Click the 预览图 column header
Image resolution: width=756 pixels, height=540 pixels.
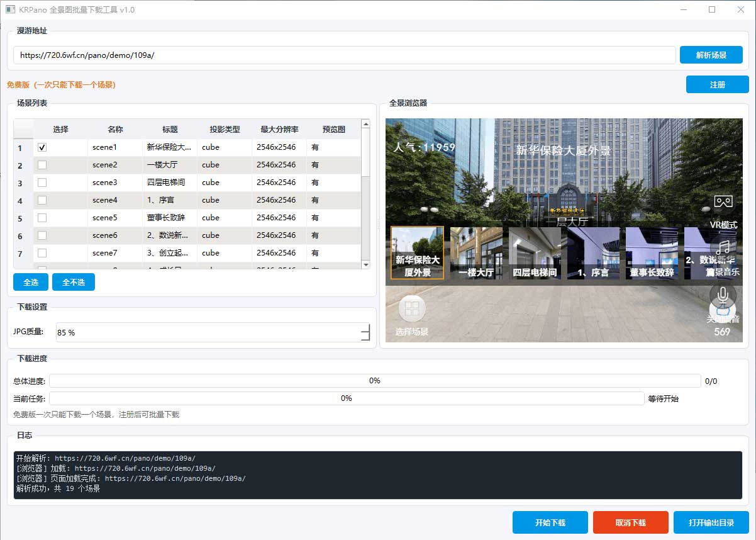pos(334,129)
